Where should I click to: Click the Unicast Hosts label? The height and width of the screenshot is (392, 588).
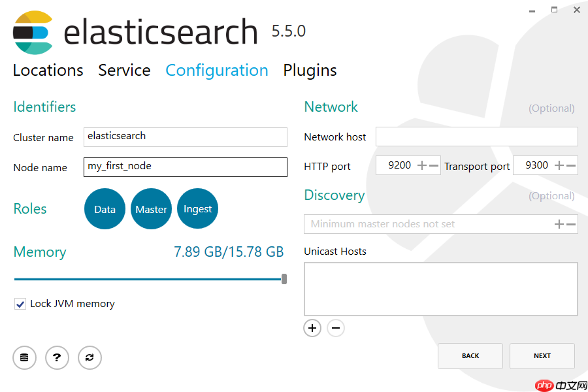tap(335, 252)
